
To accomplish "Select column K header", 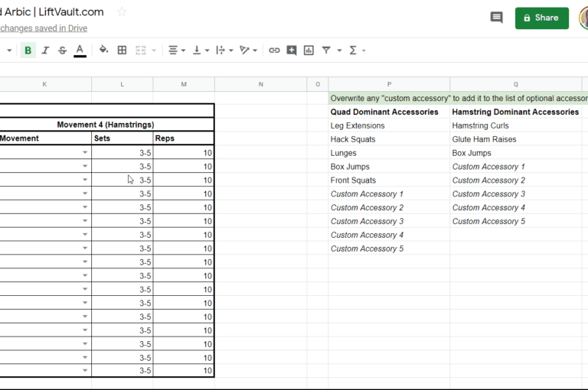I will 44,84.
